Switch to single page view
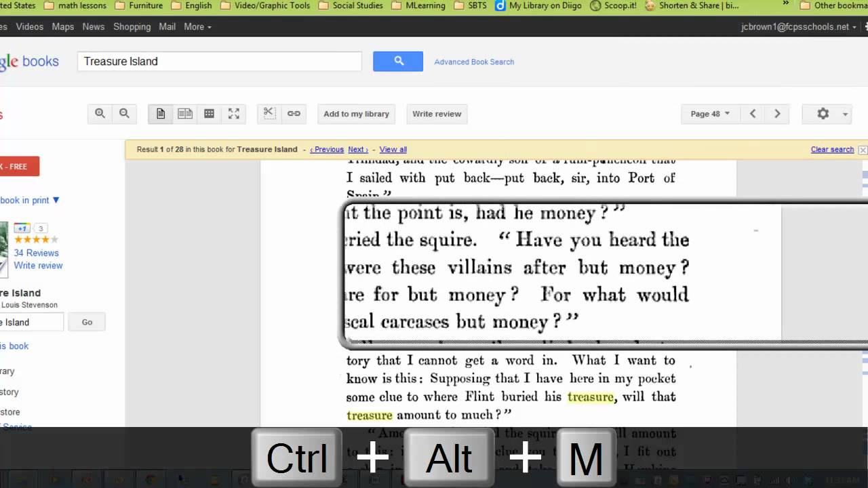This screenshot has height=488, width=868. pyautogui.click(x=161, y=114)
